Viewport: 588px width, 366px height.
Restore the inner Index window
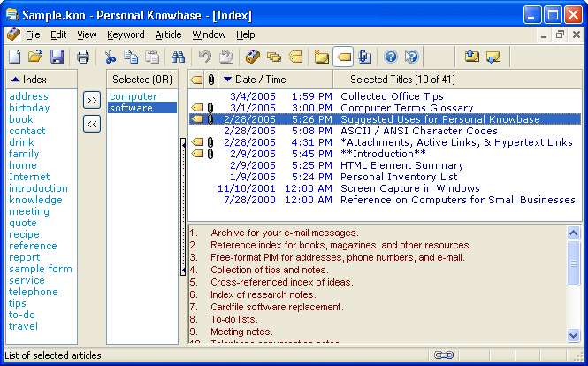tap(561, 34)
